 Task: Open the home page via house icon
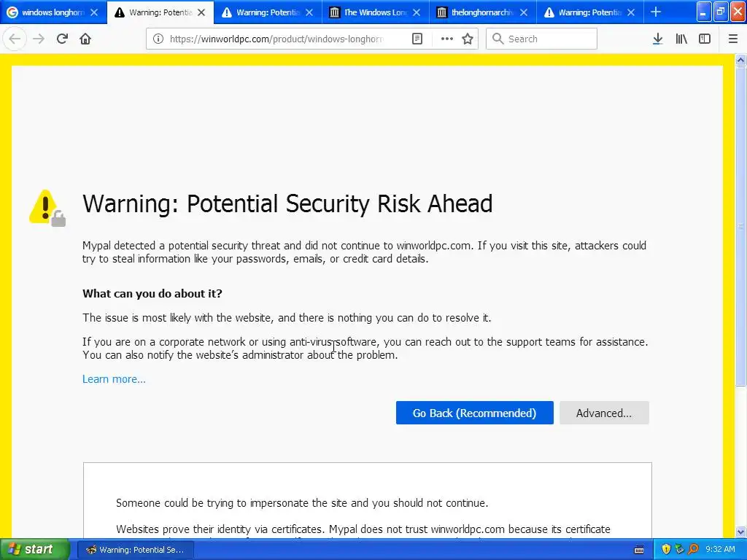pos(85,39)
